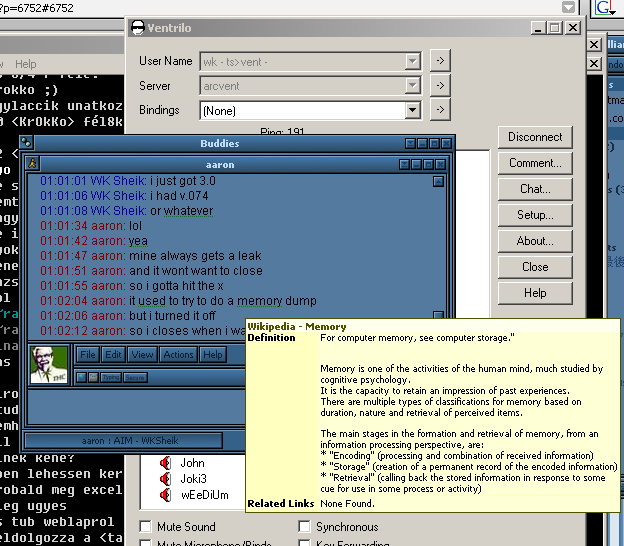Click the arrow button beside Bindings

click(x=440, y=109)
